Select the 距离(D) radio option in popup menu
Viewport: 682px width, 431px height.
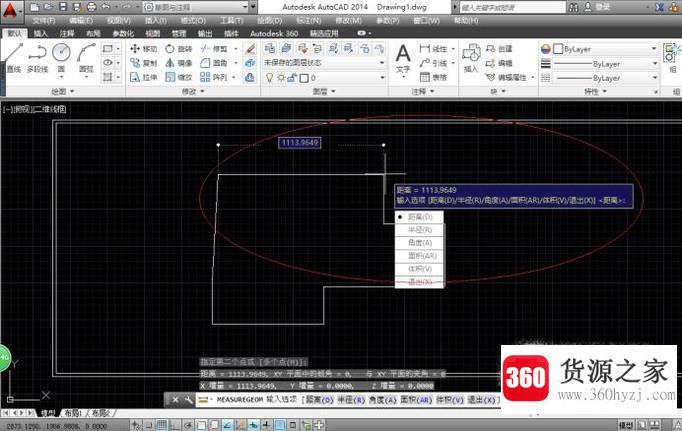[x=419, y=217]
